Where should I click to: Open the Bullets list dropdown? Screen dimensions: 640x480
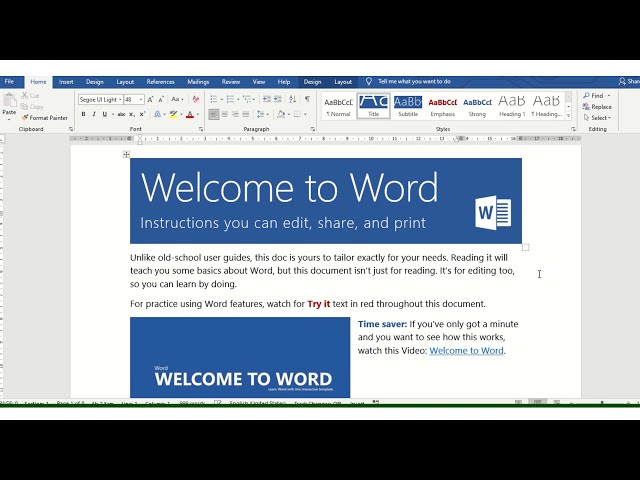click(x=222, y=100)
